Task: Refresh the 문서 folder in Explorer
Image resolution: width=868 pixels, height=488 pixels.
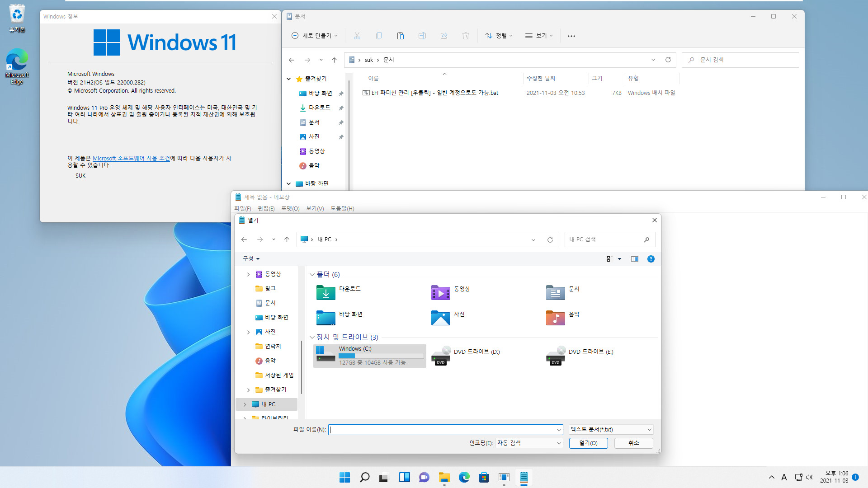Action: click(668, 60)
